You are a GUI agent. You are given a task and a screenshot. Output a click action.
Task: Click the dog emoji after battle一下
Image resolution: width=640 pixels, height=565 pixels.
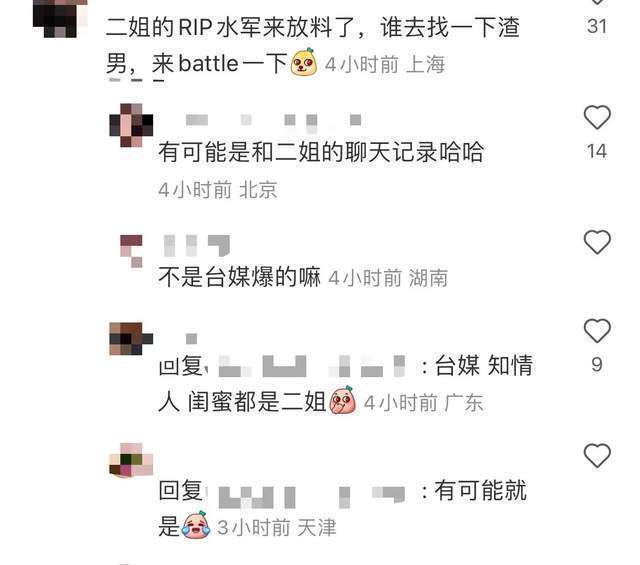(304, 62)
